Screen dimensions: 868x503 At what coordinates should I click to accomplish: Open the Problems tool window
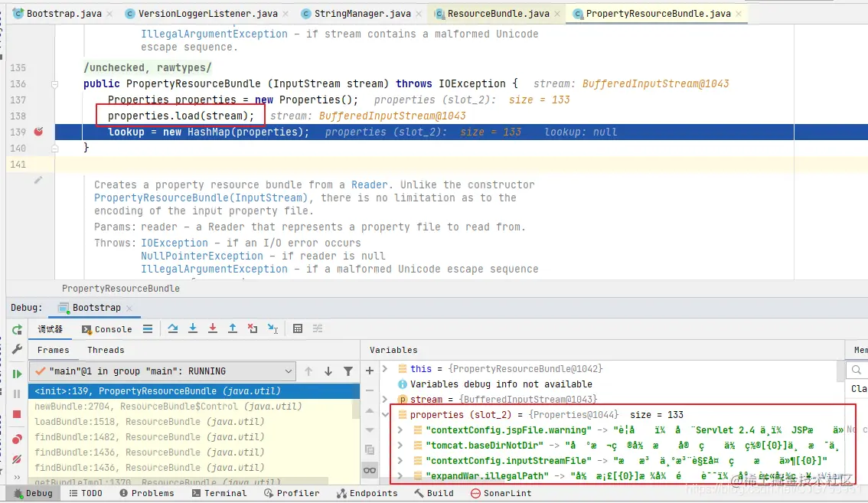[x=147, y=493]
